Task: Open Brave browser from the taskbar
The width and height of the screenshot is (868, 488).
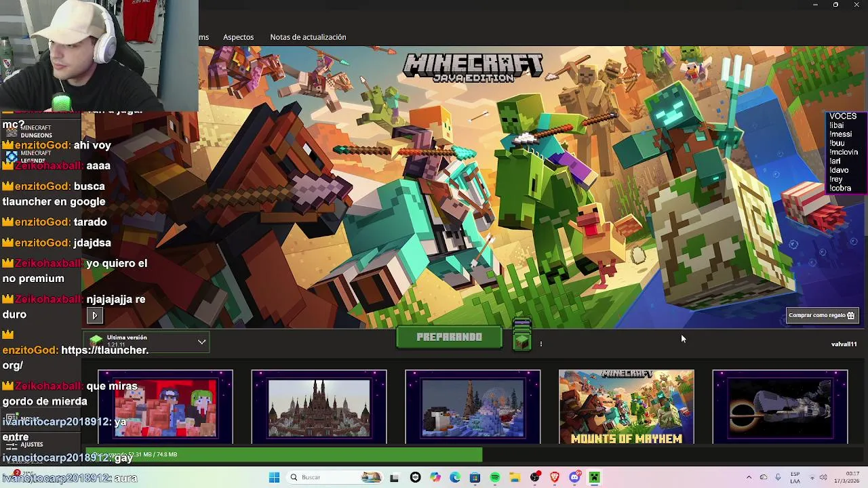Action: click(555, 477)
